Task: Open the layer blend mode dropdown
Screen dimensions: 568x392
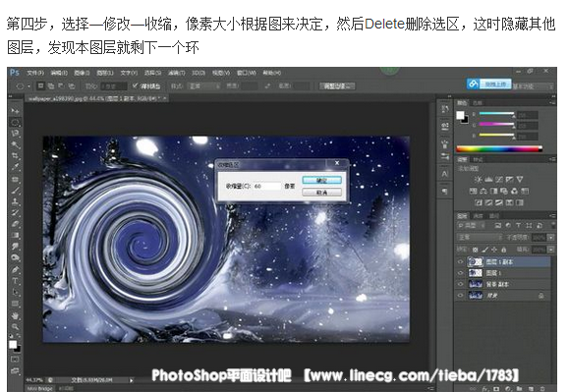Action: click(480, 238)
